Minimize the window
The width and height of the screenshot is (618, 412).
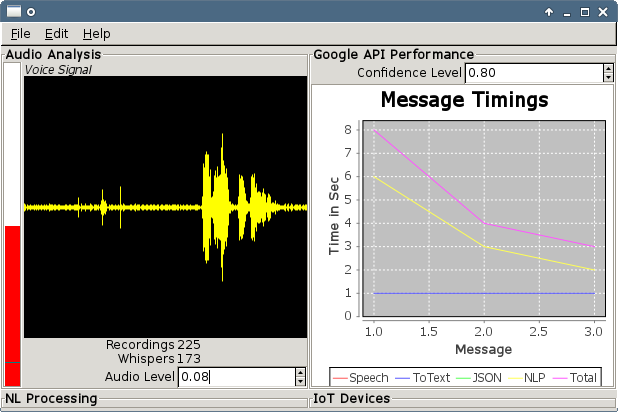567,13
